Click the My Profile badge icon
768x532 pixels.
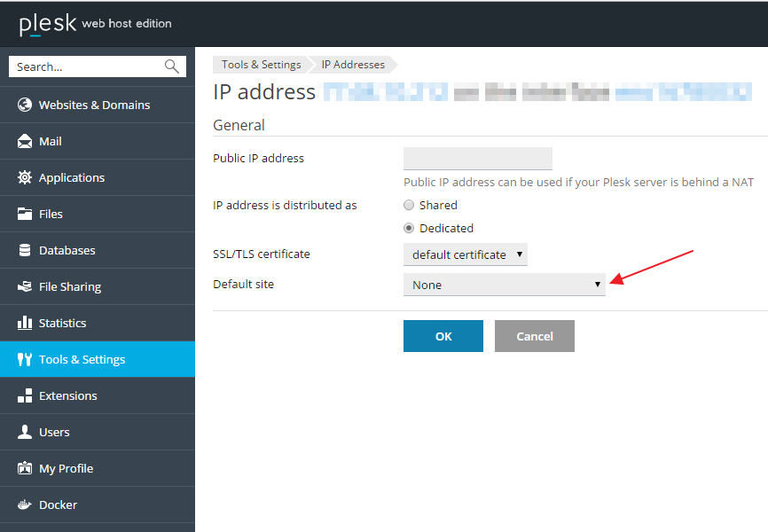pos(25,468)
